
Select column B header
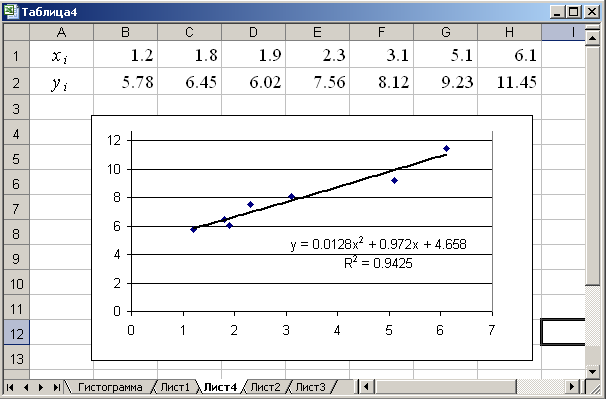pyautogui.click(x=125, y=32)
